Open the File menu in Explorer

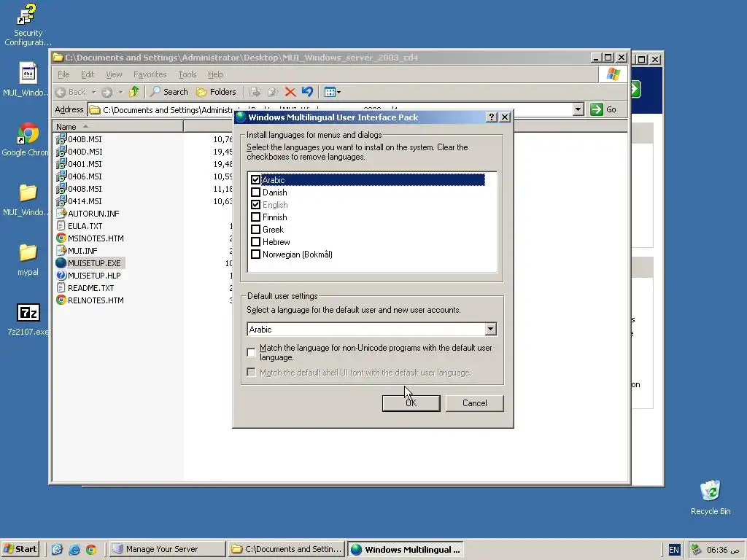63,74
